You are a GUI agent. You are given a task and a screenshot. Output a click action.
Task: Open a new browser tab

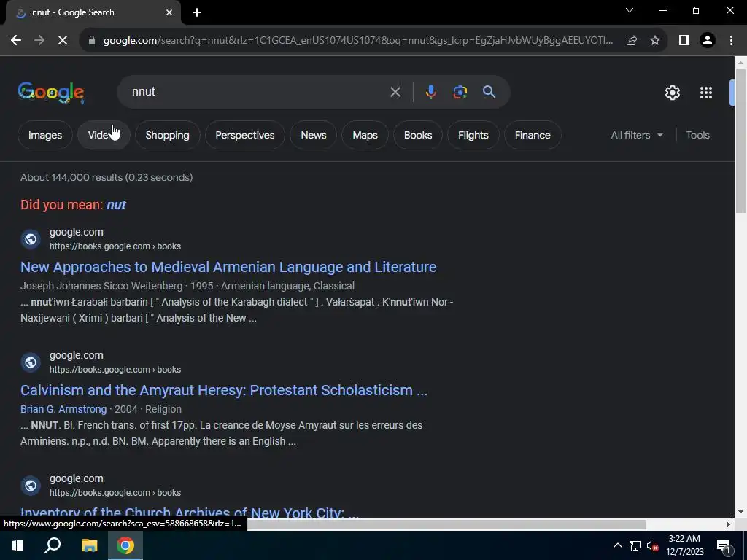(197, 12)
